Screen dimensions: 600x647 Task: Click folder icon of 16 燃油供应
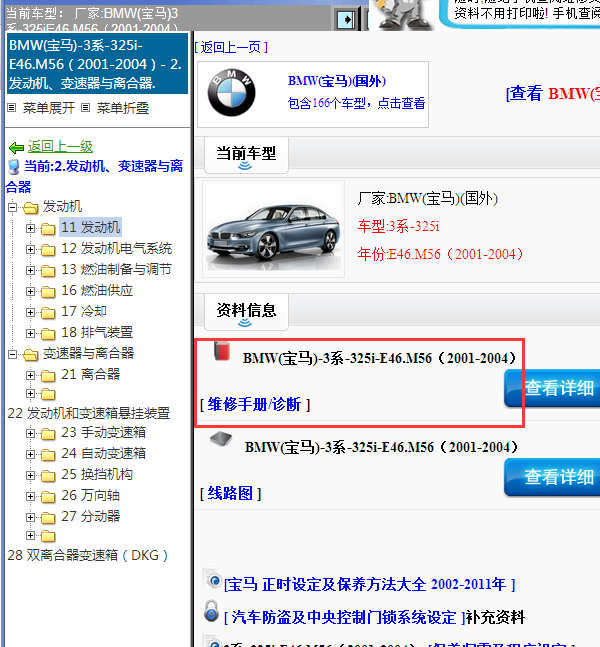[48, 291]
